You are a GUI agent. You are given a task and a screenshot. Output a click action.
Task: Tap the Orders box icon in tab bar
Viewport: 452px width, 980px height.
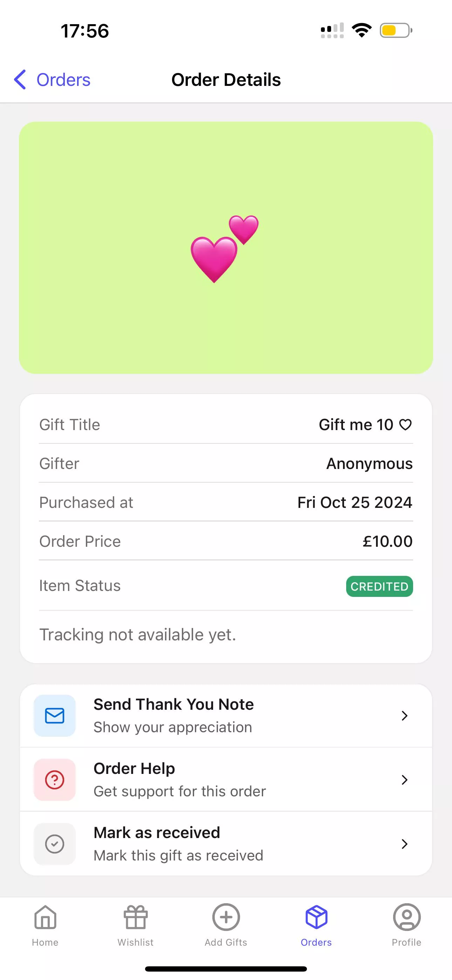point(316,917)
